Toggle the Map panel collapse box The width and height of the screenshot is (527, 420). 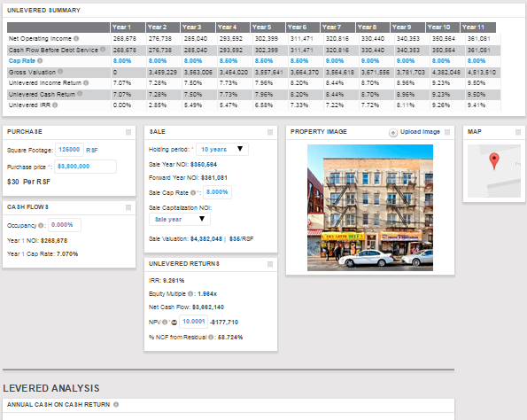point(518,132)
